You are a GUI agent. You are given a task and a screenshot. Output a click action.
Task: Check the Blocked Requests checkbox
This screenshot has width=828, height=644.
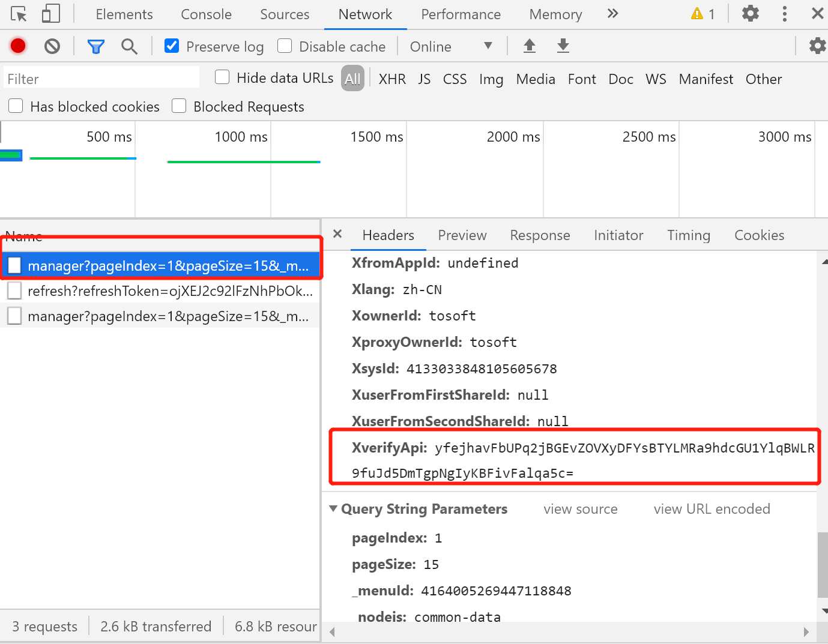(179, 106)
